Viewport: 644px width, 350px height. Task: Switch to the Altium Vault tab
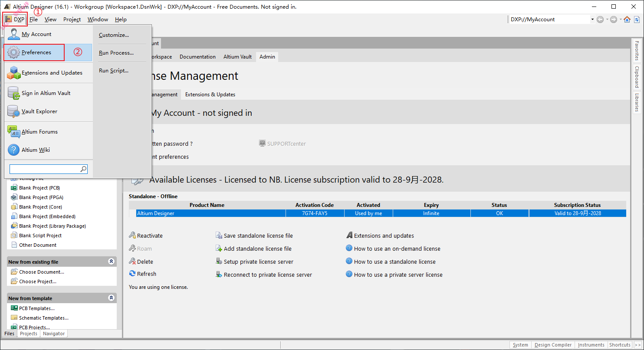(237, 57)
